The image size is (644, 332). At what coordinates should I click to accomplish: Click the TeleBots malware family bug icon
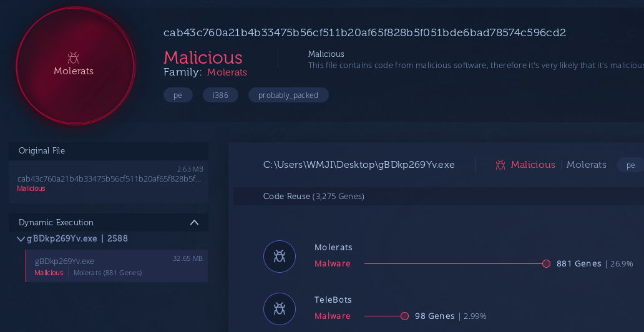[280, 308]
